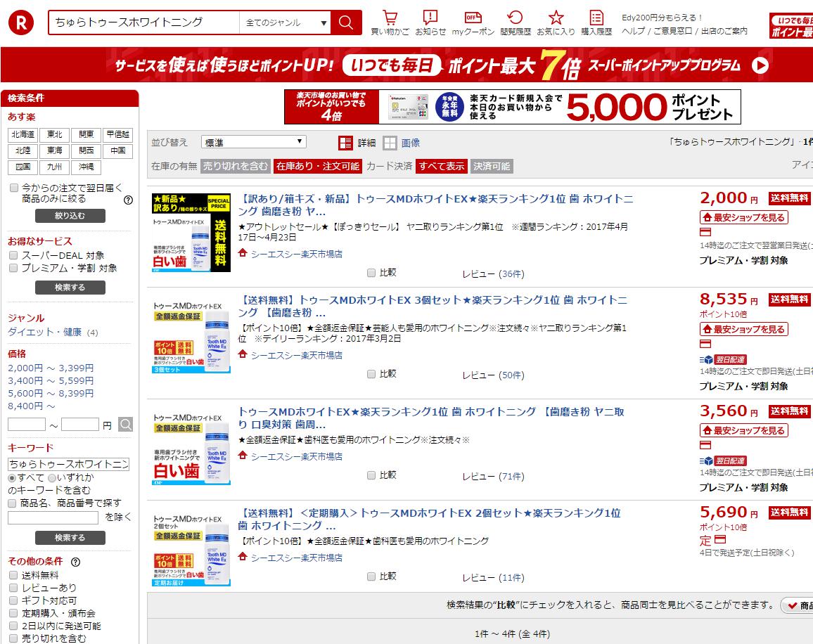The height and width of the screenshot is (644, 813).
Task: Open the shopping cart (買い物かご) icon
Action: click(x=390, y=18)
